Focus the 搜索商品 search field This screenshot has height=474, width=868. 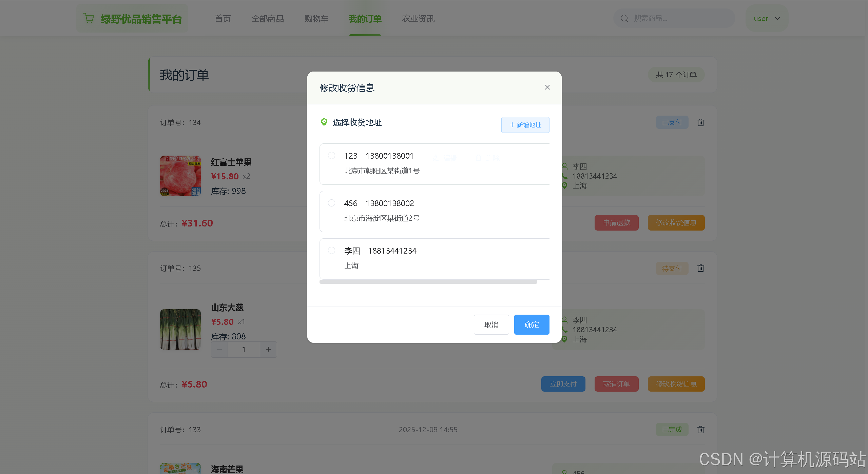[678, 18]
